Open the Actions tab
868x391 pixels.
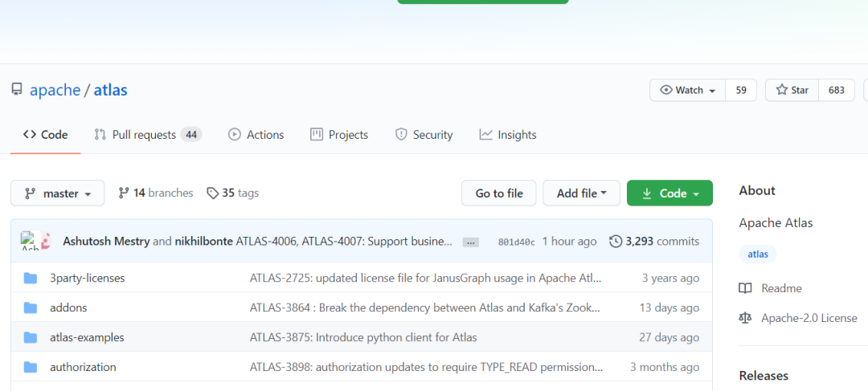pos(256,134)
